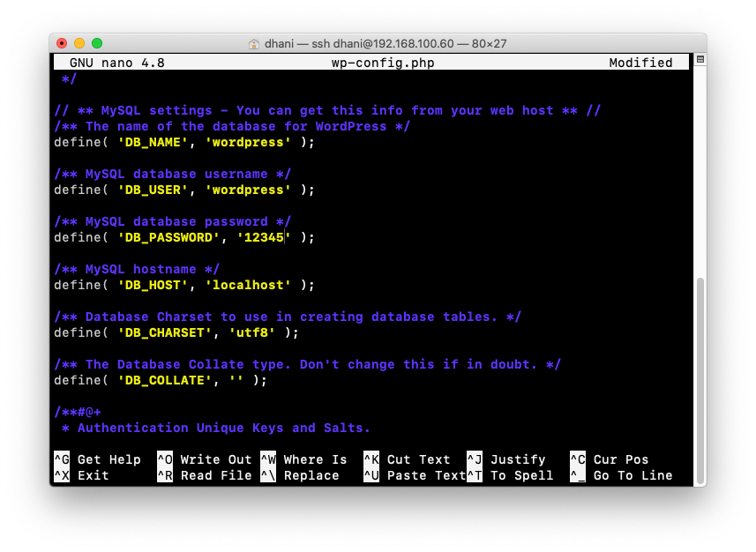The width and height of the screenshot is (756, 552).
Task: Click the 'GNU nano 4.8' header text
Action: 117,63
